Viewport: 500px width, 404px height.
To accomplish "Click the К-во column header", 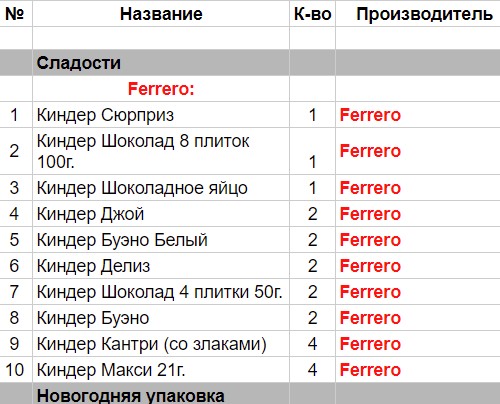I will click(312, 14).
